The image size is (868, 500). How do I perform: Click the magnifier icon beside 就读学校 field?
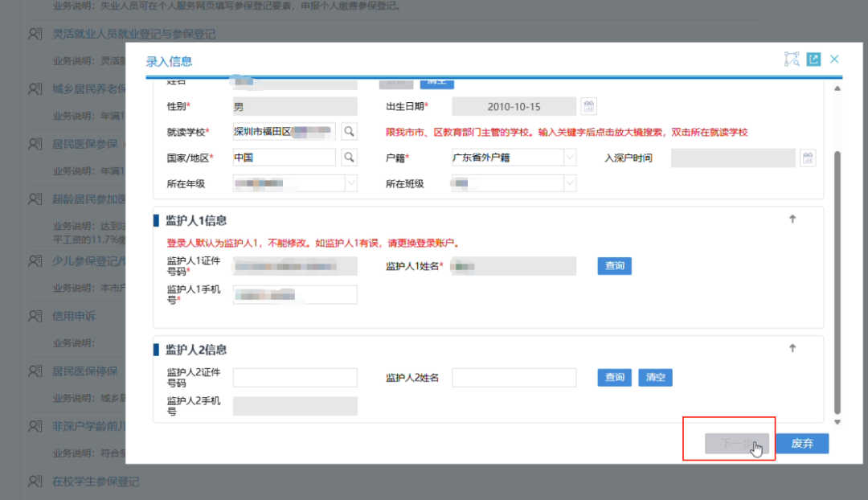click(x=350, y=131)
